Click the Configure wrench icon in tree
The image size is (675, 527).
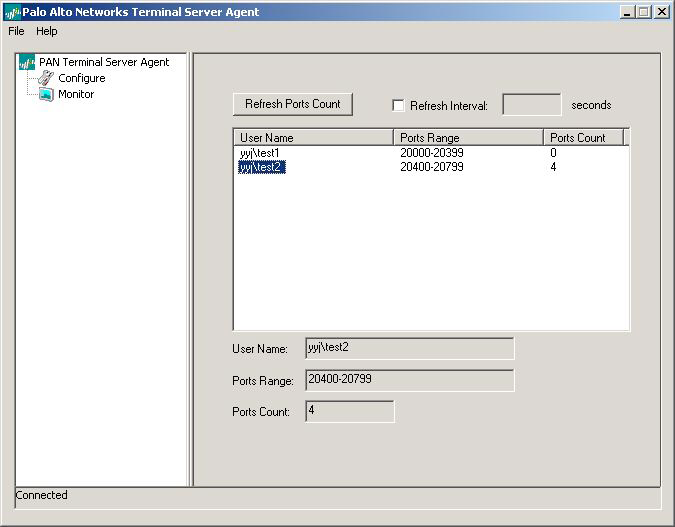point(46,78)
